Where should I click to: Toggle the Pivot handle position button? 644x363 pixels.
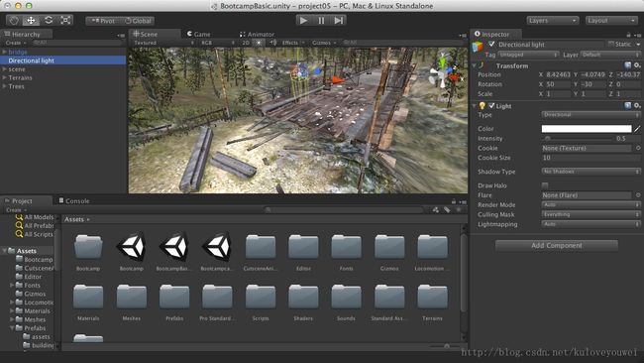(103, 21)
